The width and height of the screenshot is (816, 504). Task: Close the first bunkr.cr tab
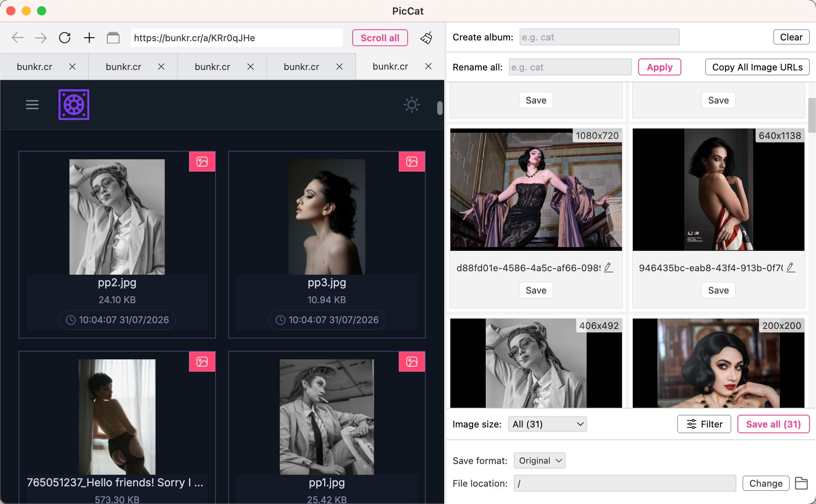[72, 67]
